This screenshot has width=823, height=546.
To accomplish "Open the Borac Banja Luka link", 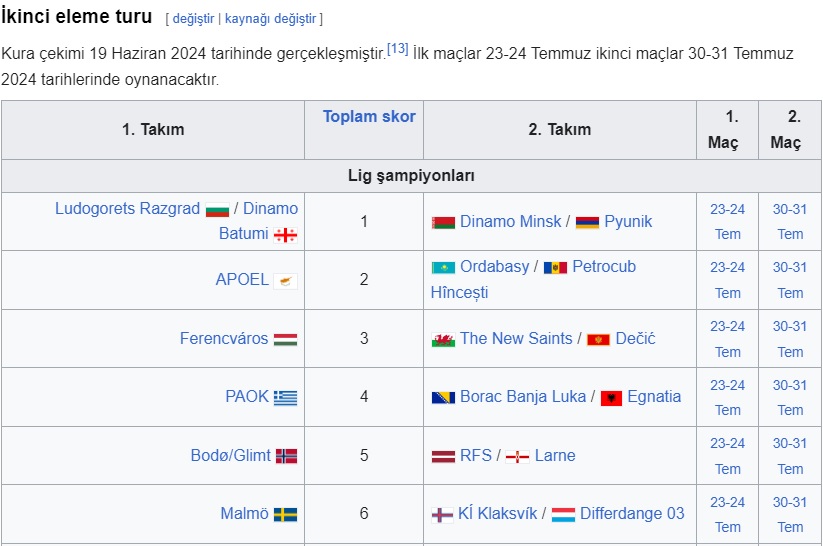I will point(523,396).
